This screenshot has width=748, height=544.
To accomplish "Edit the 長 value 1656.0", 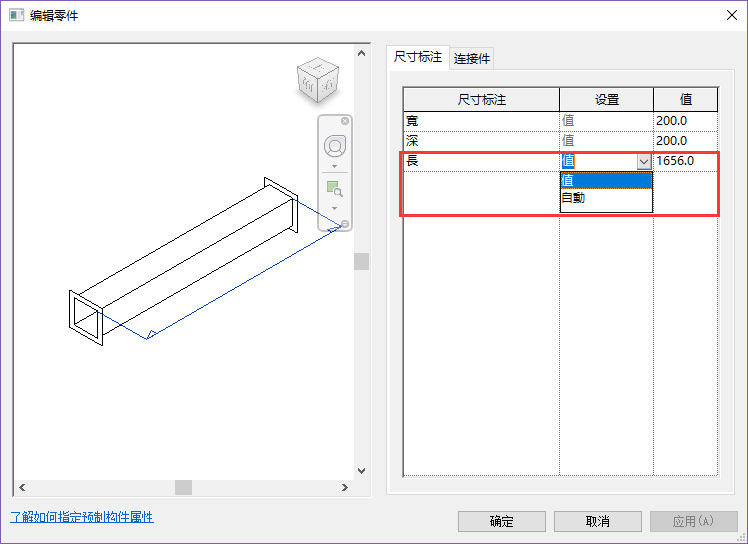I will [x=686, y=161].
